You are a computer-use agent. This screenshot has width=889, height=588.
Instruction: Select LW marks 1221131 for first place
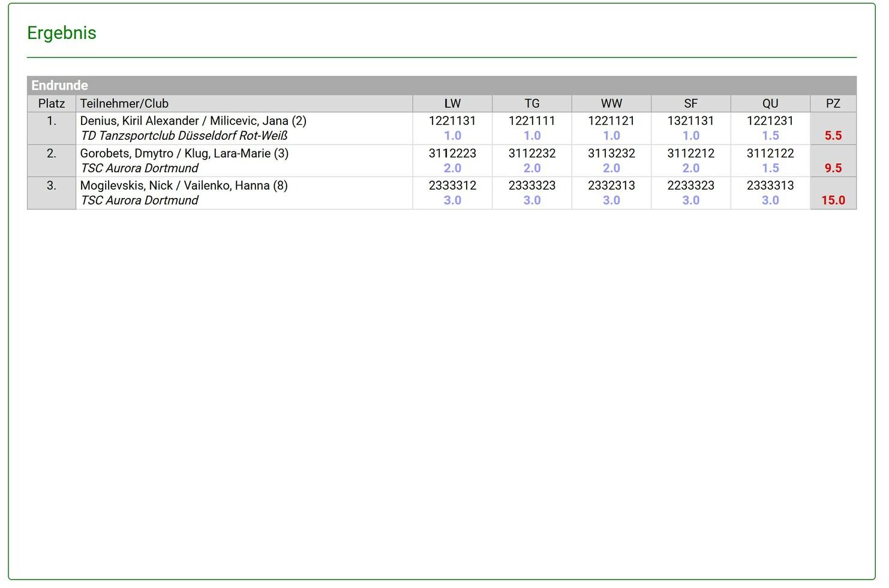click(452, 121)
